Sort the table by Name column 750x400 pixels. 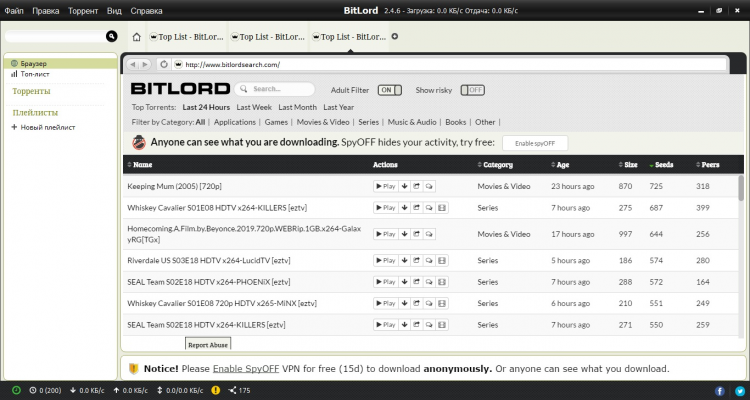(x=140, y=165)
